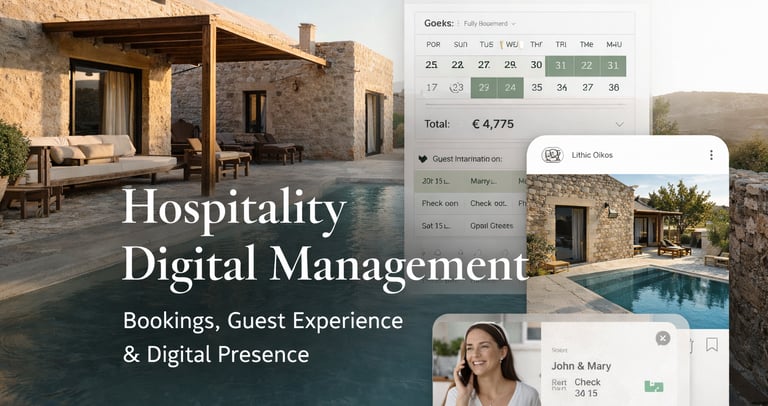Screen dimensions: 768x406
Task: Open the villa pool photo on phone mockup
Action: pyautogui.click(x=627, y=251)
